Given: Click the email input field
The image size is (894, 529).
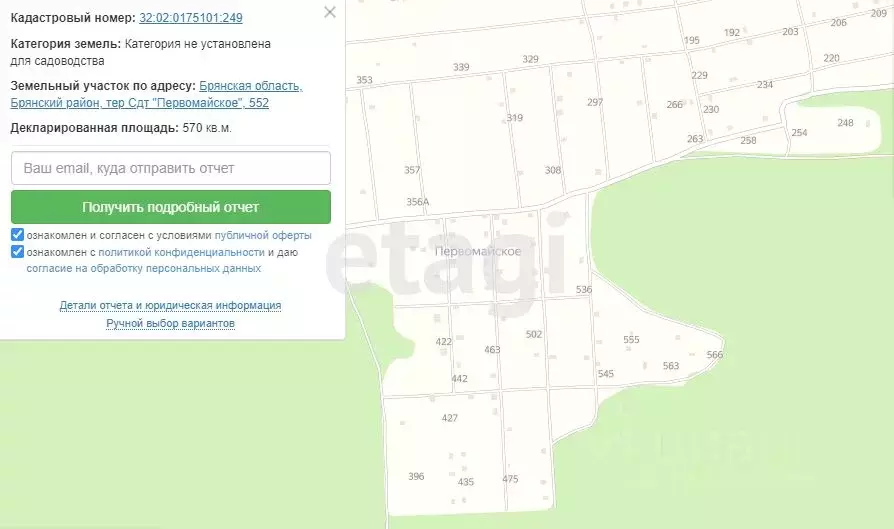Looking at the screenshot, I should [x=170, y=168].
